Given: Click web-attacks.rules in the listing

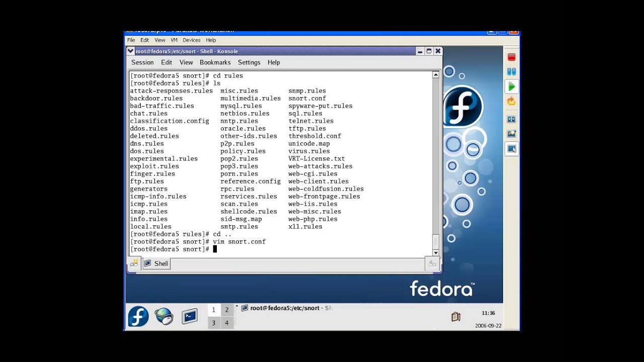Looking at the screenshot, I should [x=320, y=166].
